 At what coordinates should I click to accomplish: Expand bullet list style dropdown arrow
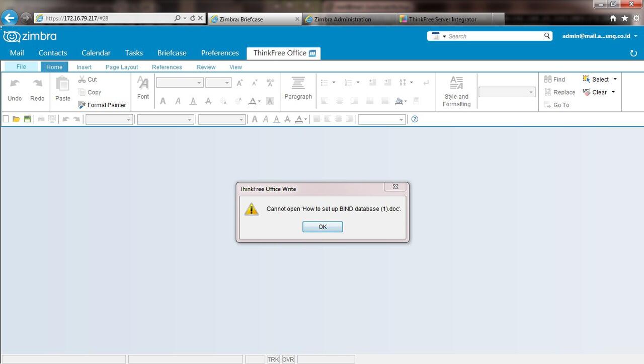(334, 83)
